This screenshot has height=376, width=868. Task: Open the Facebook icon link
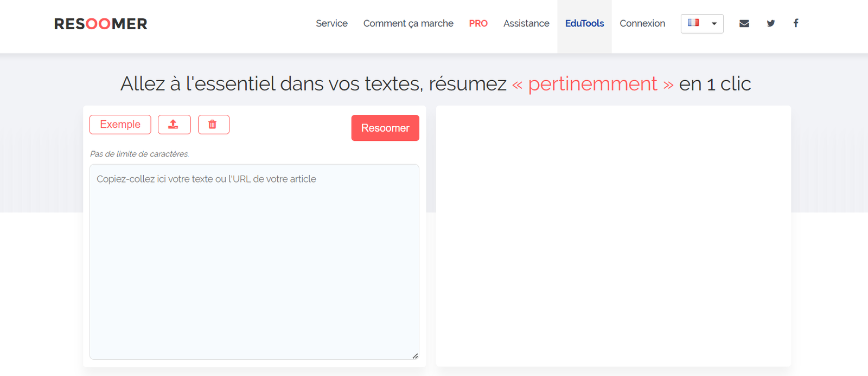pyautogui.click(x=795, y=23)
